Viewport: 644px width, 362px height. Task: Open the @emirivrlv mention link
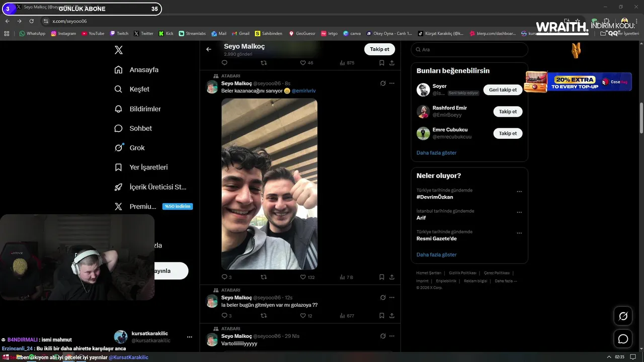(303, 91)
